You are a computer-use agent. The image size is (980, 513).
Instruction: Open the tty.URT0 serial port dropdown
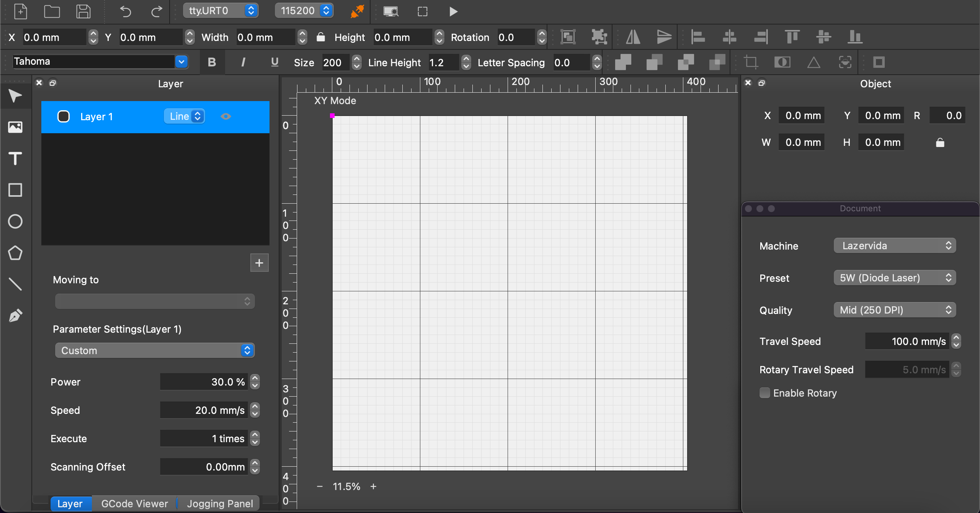click(x=220, y=11)
